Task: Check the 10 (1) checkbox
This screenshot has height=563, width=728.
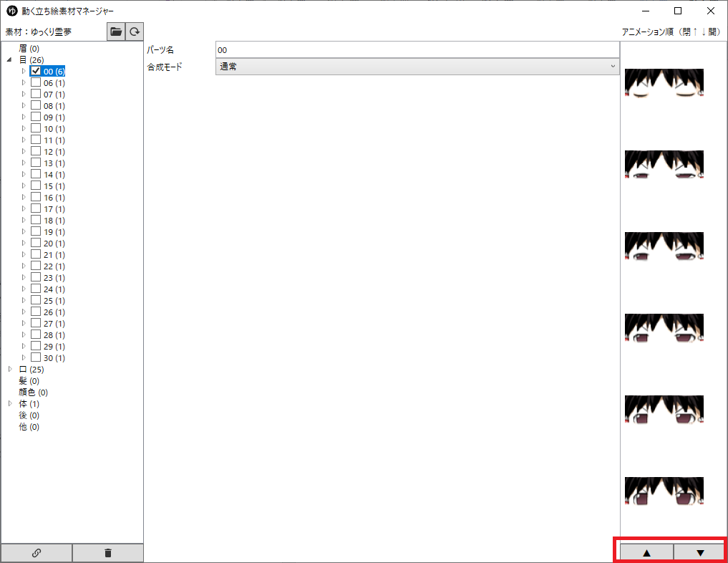Action: [x=36, y=128]
